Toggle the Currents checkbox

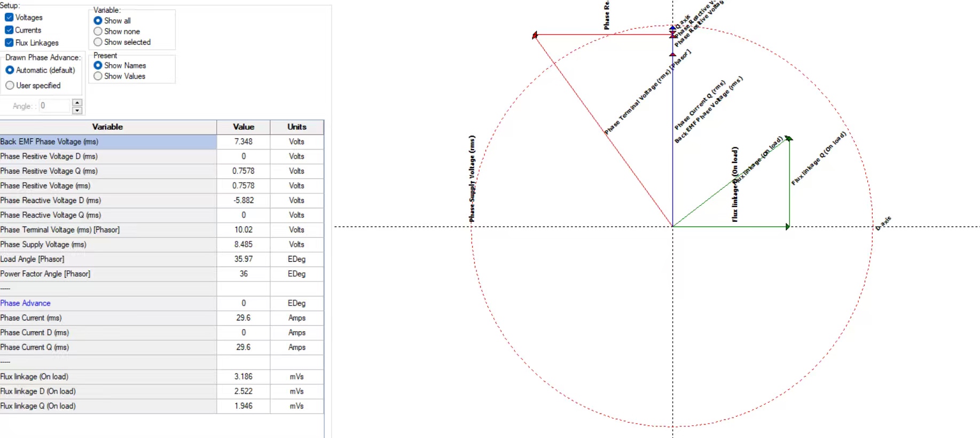(9, 30)
